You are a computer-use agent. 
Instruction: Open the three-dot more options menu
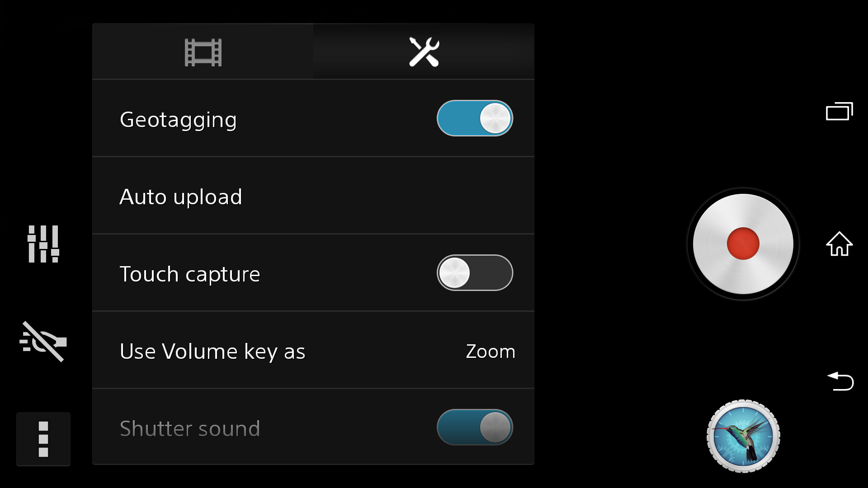pyautogui.click(x=43, y=439)
